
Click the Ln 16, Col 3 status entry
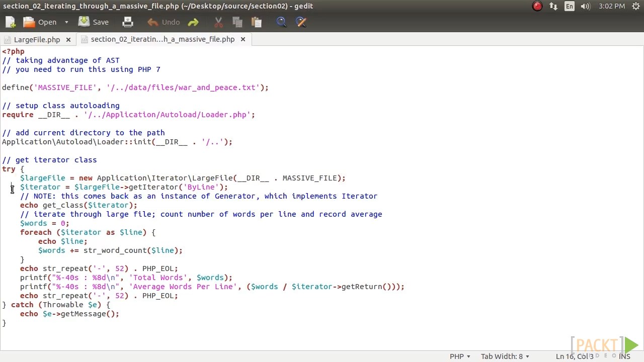pos(575,356)
